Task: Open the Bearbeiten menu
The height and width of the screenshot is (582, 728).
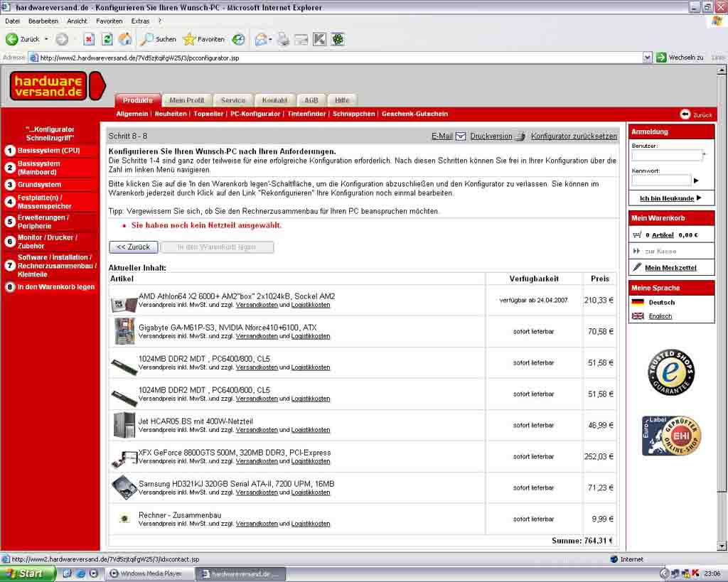Action: click(43, 21)
